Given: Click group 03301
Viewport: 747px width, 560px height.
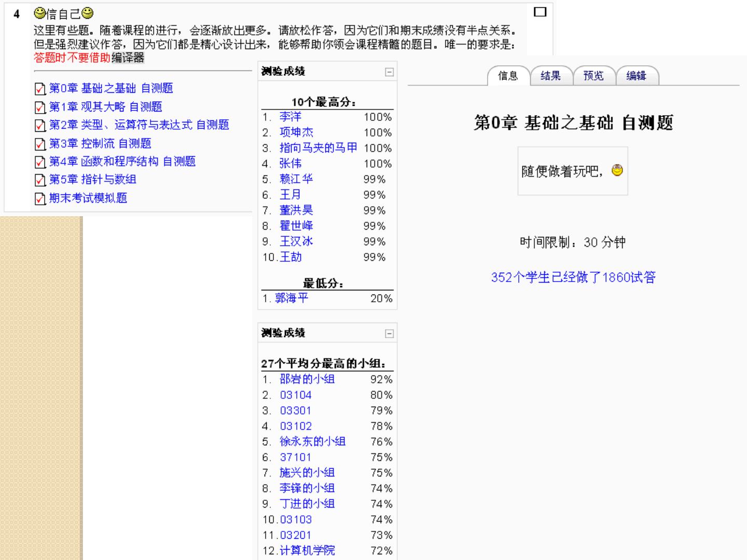Looking at the screenshot, I should [296, 410].
